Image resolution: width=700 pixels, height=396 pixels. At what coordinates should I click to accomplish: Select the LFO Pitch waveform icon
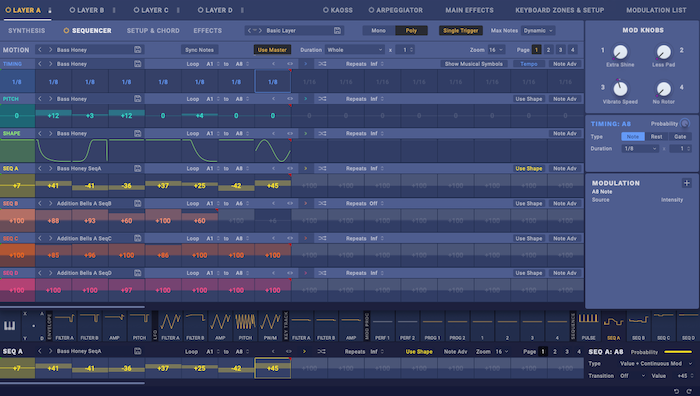pos(245,326)
